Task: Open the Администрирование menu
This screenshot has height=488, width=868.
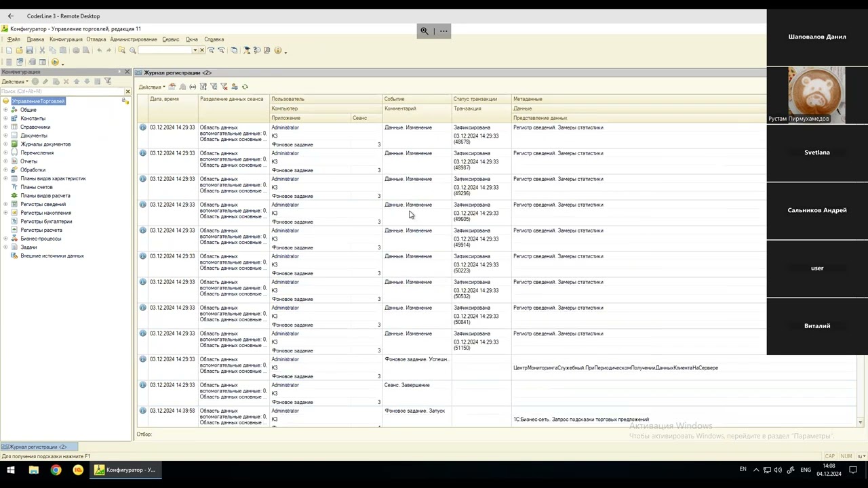Action: tap(134, 39)
